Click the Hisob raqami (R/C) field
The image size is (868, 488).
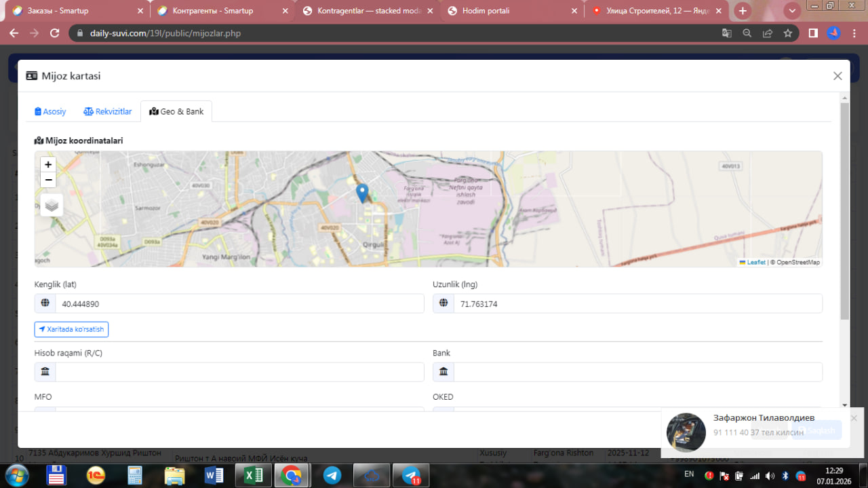coord(239,372)
